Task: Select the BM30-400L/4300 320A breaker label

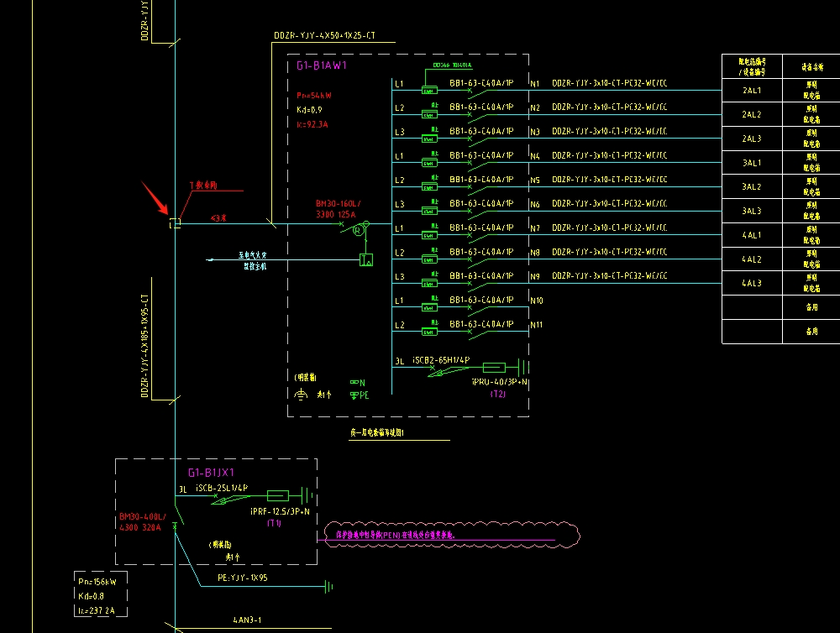Action: tap(143, 522)
